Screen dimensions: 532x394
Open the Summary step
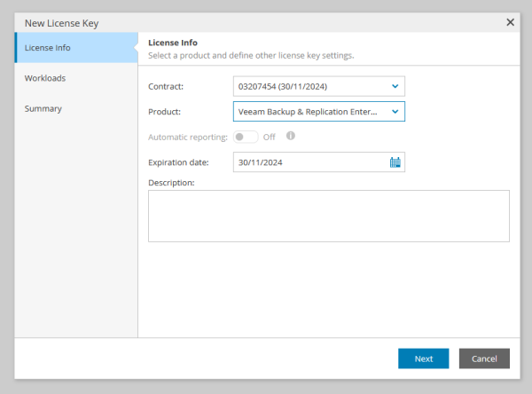76,108
